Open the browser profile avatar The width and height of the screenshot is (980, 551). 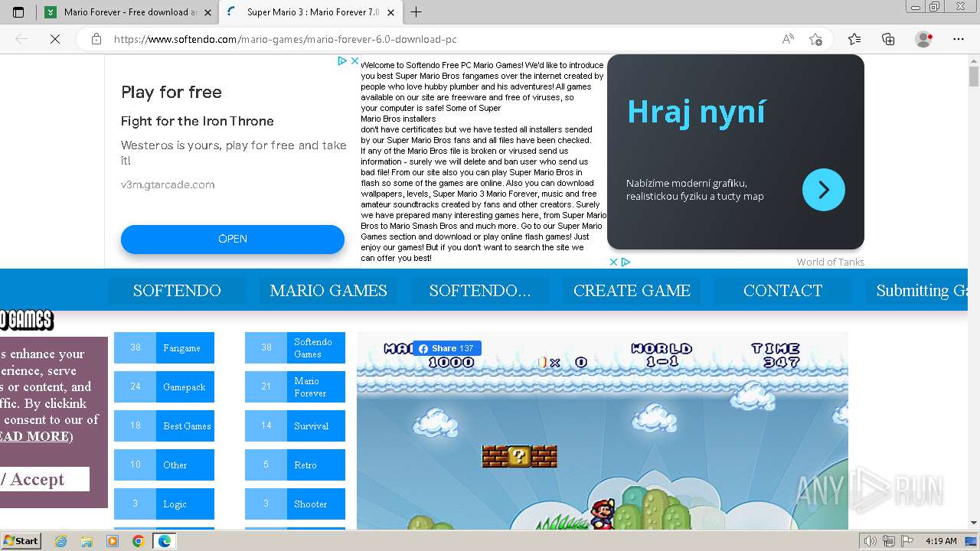(924, 39)
